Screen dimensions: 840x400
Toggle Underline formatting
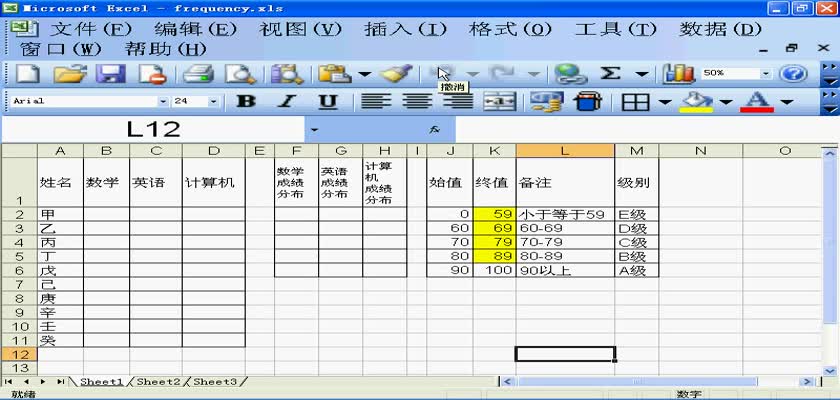[328, 101]
